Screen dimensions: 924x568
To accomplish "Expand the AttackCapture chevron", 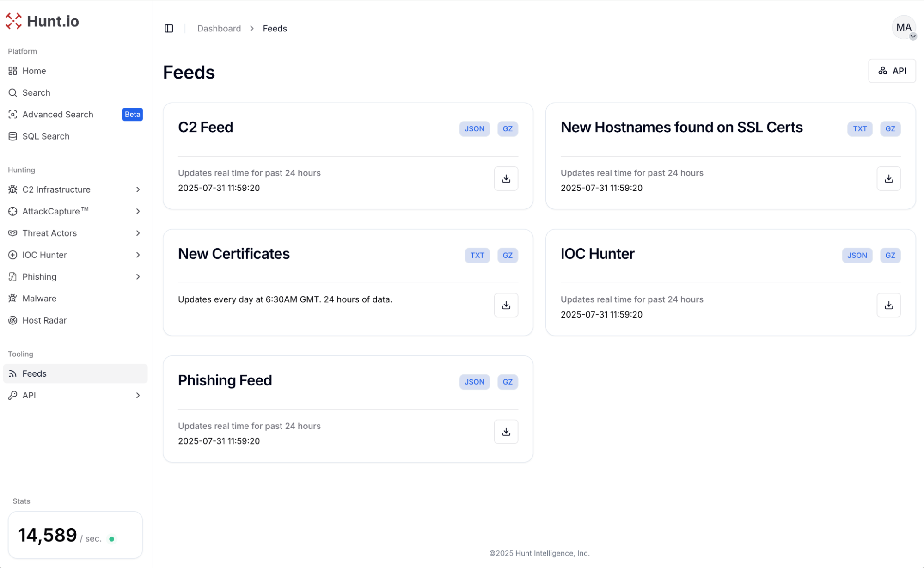I will [x=138, y=211].
